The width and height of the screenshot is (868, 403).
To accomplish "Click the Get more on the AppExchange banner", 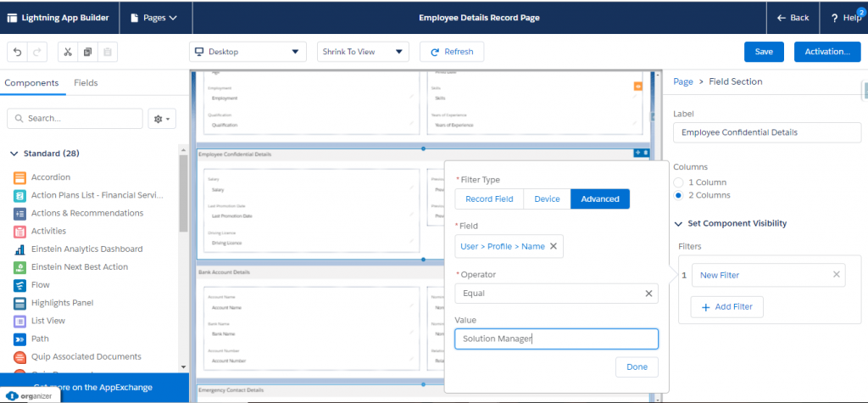I will [94, 387].
